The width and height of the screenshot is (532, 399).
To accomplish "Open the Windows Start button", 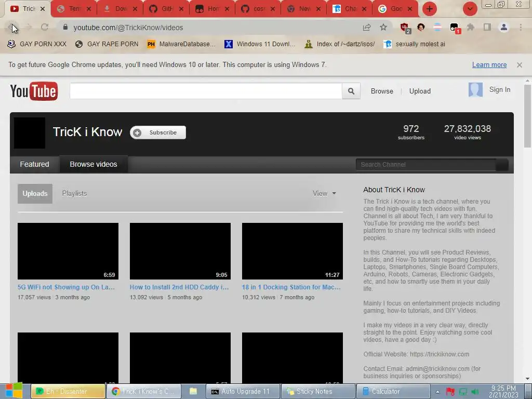I will click(x=14, y=391).
